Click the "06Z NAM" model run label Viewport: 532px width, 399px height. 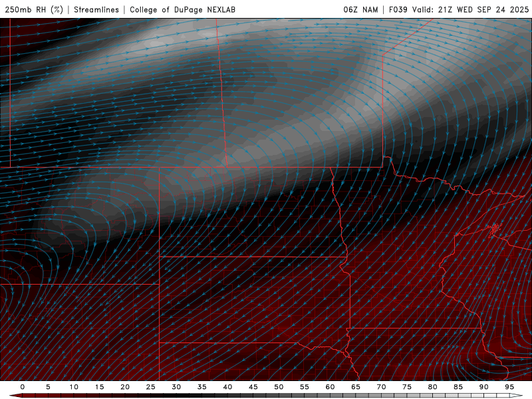pos(360,9)
